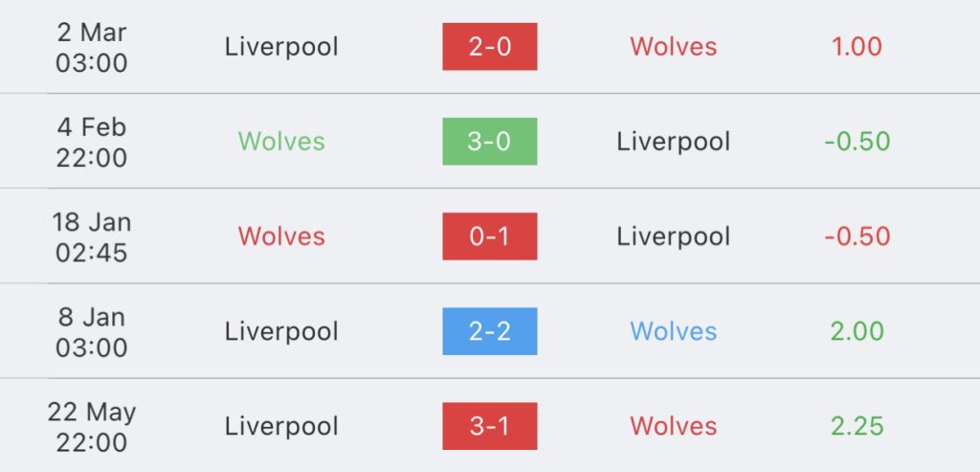Click the red 0-1 score badge
This screenshot has width=980, height=472.
click(489, 236)
